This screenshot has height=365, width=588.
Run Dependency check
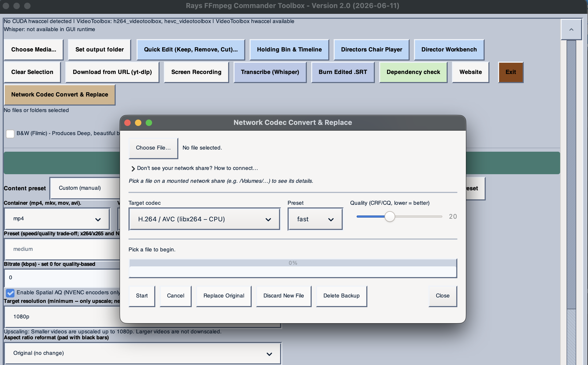pos(413,72)
